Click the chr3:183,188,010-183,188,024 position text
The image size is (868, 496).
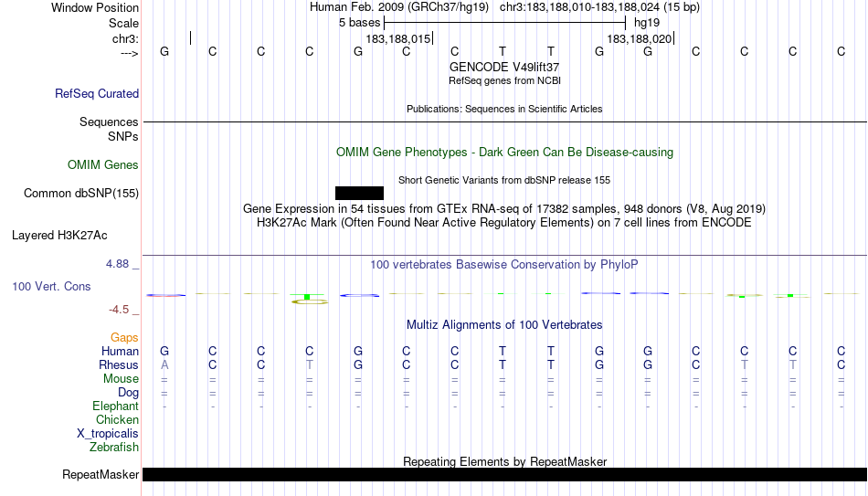[x=599, y=7]
